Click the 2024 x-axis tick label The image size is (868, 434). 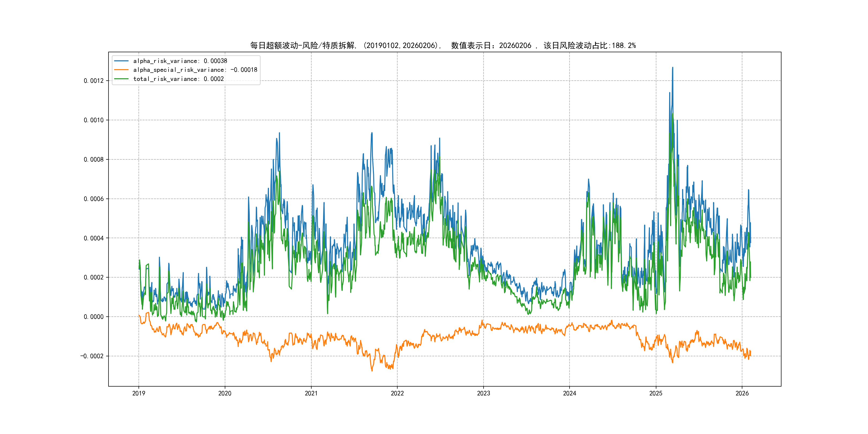[x=570, y=393]
